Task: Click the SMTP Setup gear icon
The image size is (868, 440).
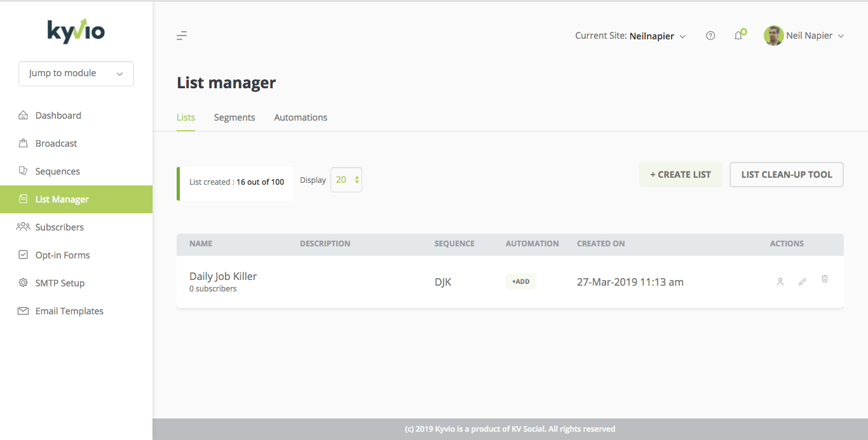Action: (24, 283)
